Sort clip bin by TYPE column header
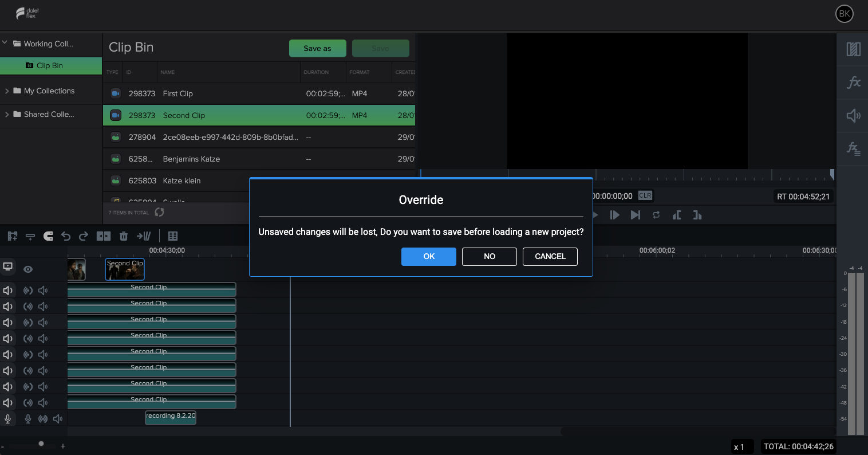This screenshot has width=868, height=455. coord(112,72)
